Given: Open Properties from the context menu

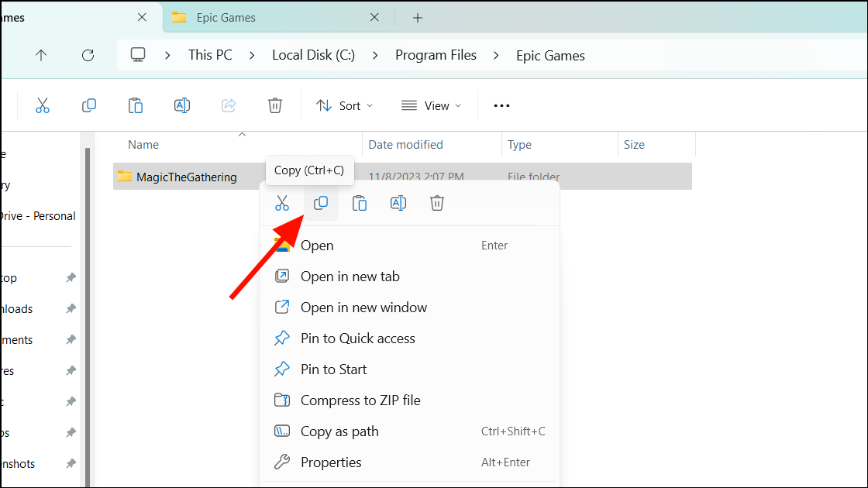Looking at the screenshot, I should coord(331,462).
